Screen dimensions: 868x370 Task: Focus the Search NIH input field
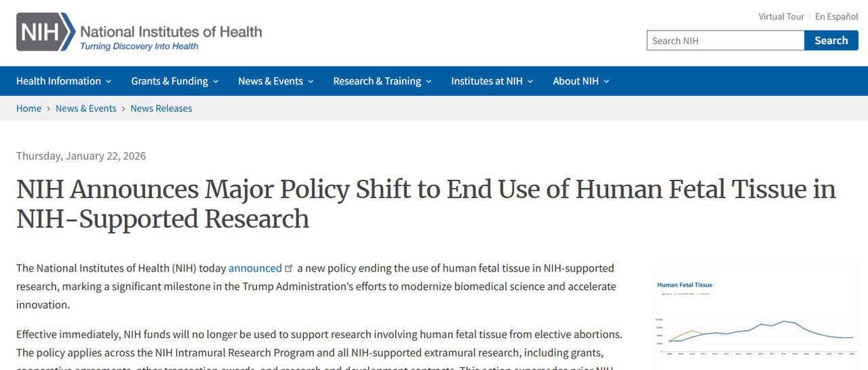(725, 41)
